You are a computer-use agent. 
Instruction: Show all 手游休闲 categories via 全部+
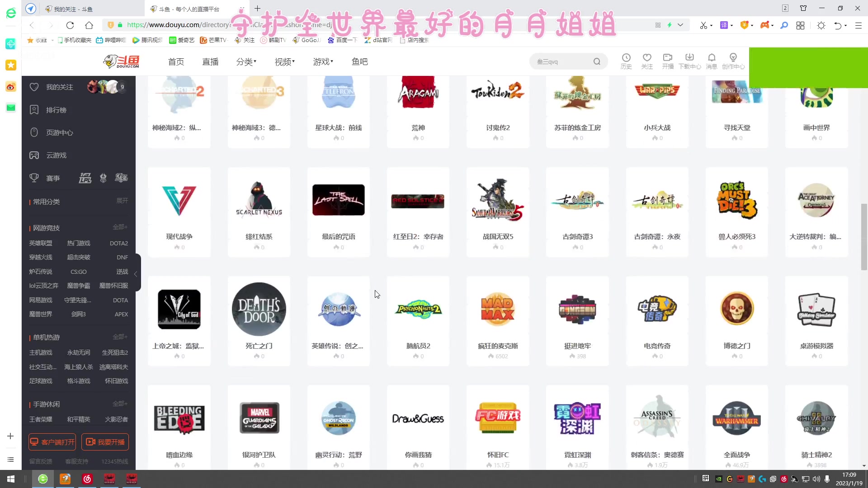coord(120,404)
